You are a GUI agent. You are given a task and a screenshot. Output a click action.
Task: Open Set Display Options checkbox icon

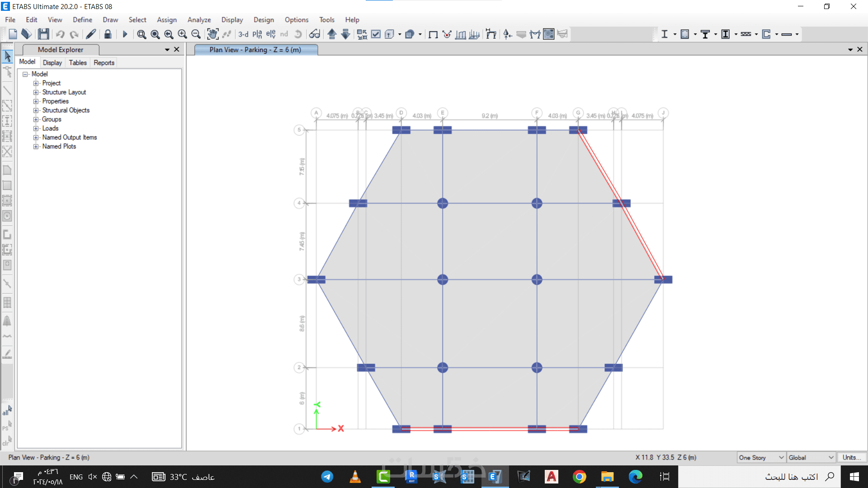point(376,34)
